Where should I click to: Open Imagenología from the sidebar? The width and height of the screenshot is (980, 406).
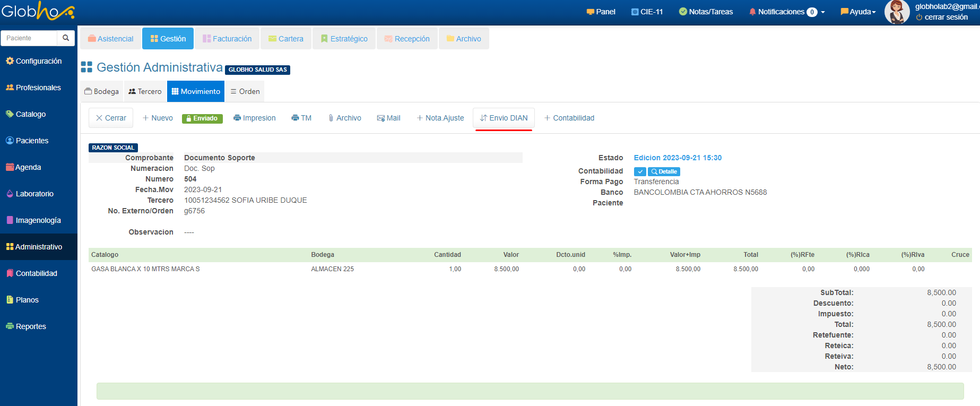(38, 220)
